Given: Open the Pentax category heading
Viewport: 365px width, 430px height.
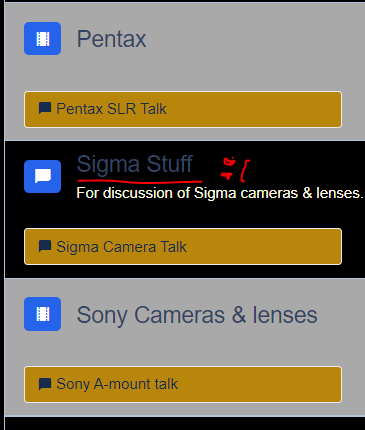Looking at the screenshot, I should point(111,39).
